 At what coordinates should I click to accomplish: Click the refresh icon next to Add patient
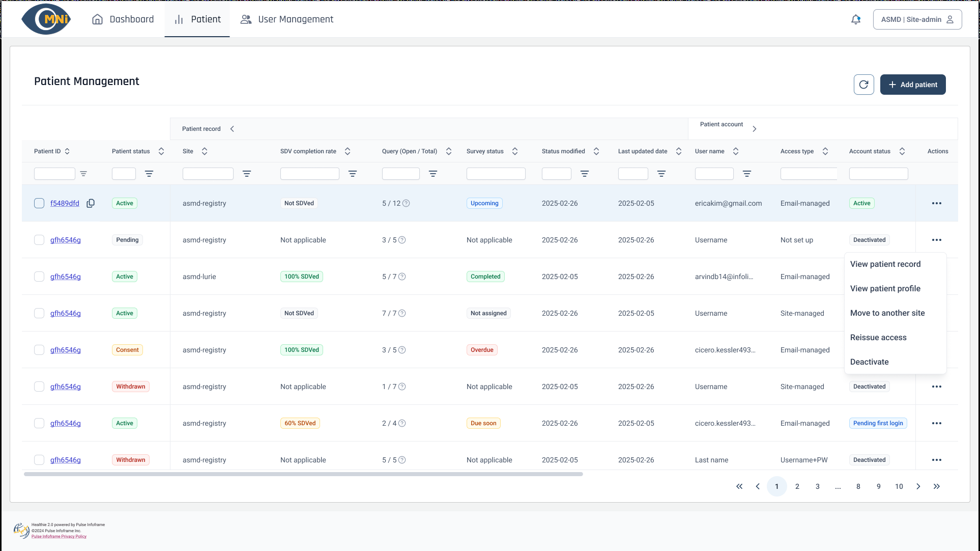coord(863,85)
